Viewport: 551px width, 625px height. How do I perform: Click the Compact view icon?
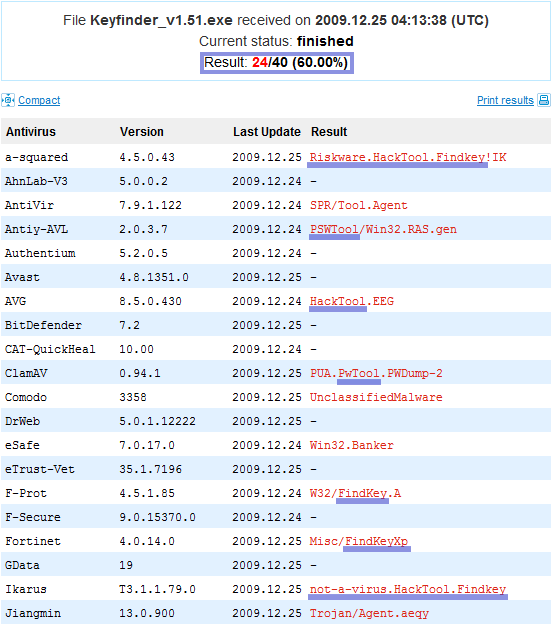point(8,100)
